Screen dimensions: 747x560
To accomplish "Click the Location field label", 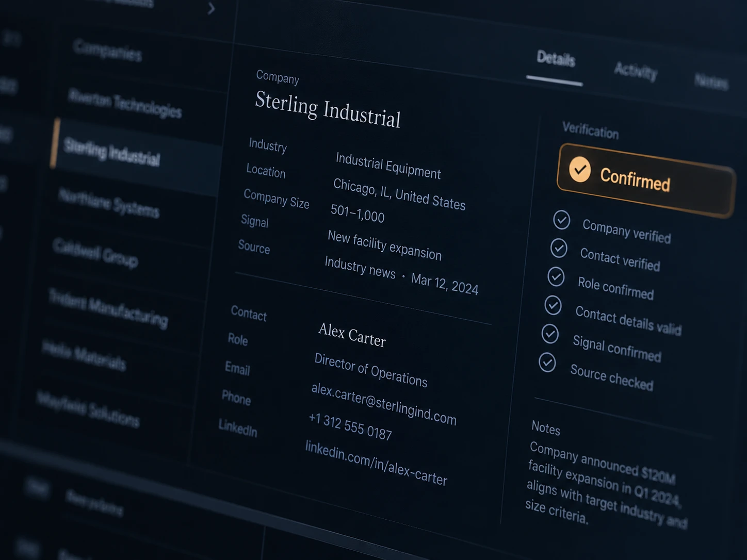I will click(x=266, y=171).
